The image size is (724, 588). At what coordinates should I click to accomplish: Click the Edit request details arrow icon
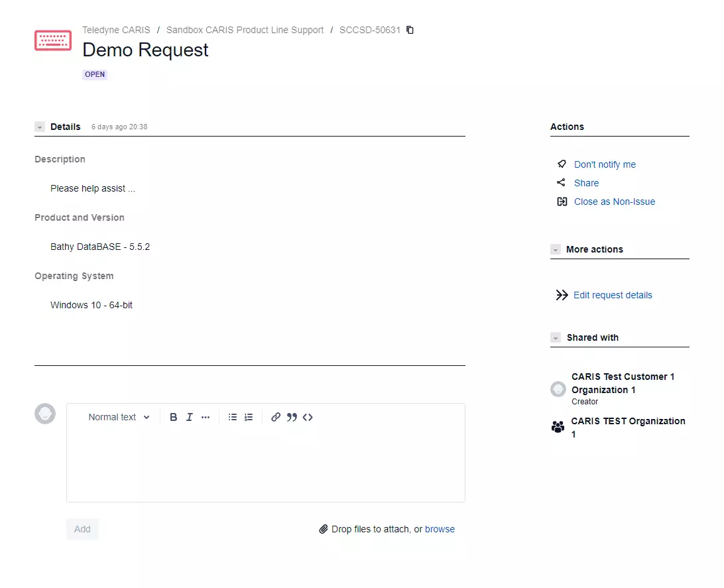[562, 295]
